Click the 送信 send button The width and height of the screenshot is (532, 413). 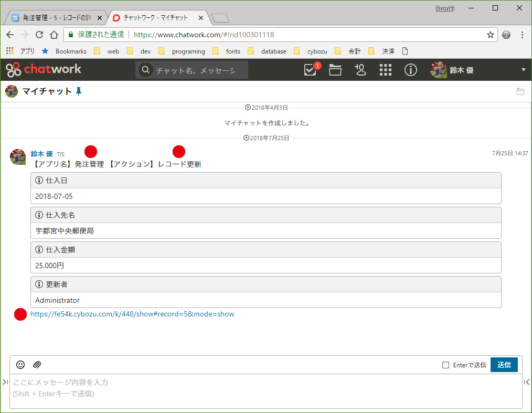pos(504,365)
